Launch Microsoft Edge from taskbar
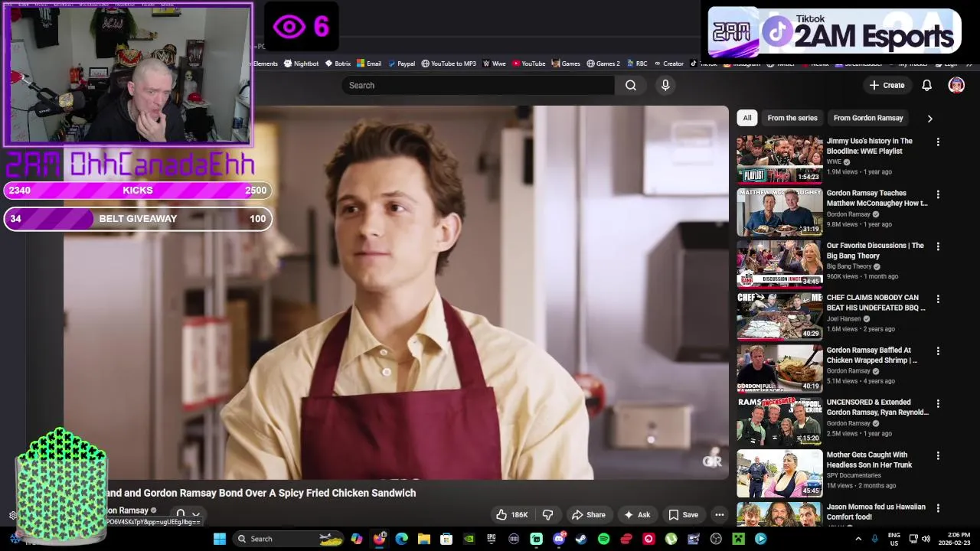 point(401,539)
